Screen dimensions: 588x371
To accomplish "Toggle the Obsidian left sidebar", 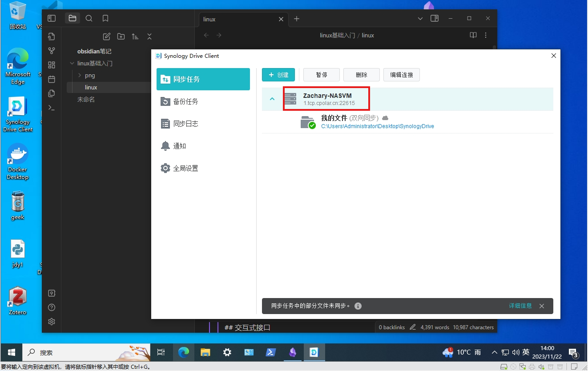I will tap(52, 18).
